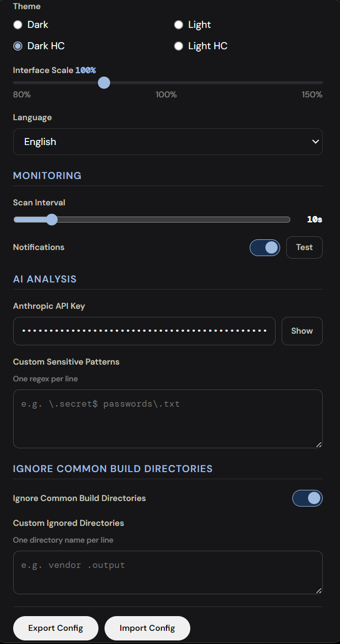340x644 pixels.
Task: Pick the Light HC theme
Action: click(179, 46)
